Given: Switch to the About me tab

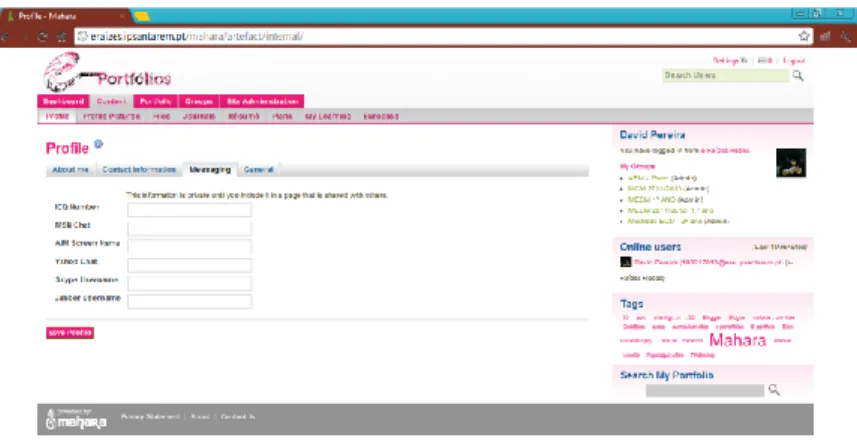Looking at the screenshot, I should click(71, 170).
